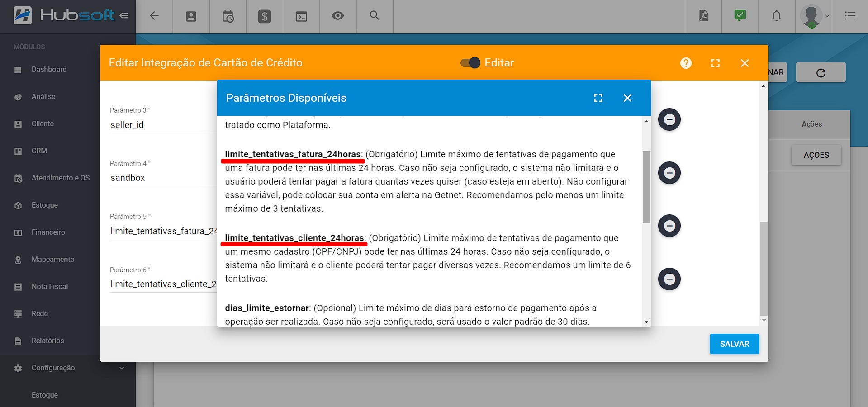The height and width of the screenshot is (407, 868).
Task: Click the Configuração gear icon
Action: coord(18,369)
